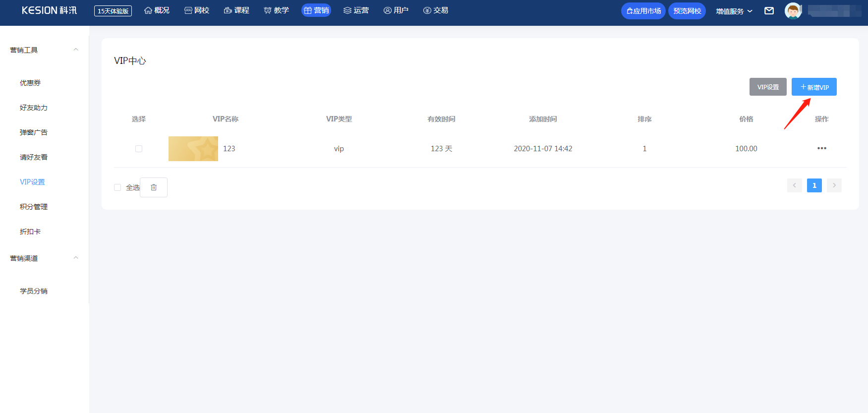The image size is (868, 413).
Task: Toggle the 全选 select-all checkbox
Action: click(117, 187)
